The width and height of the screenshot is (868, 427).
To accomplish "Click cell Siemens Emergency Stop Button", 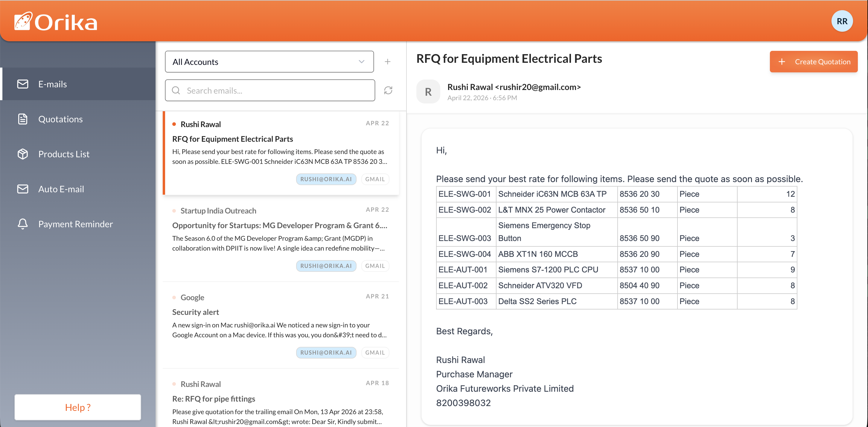I will pos(556,232).
